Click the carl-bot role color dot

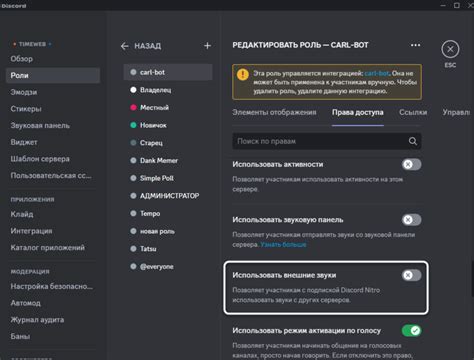pyautogui.click(x=133, y=72)
